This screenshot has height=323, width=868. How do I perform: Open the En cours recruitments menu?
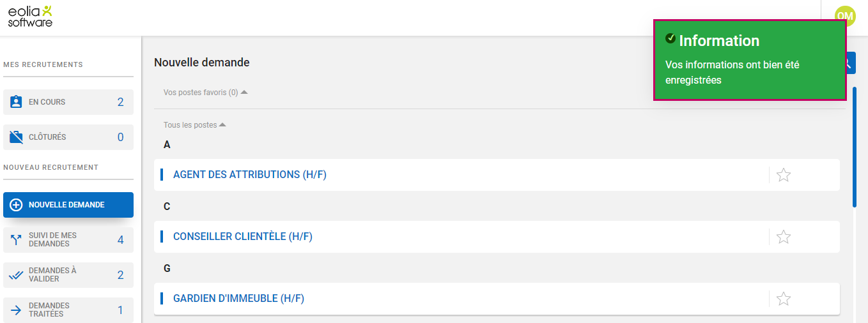(x=68, y=102)
